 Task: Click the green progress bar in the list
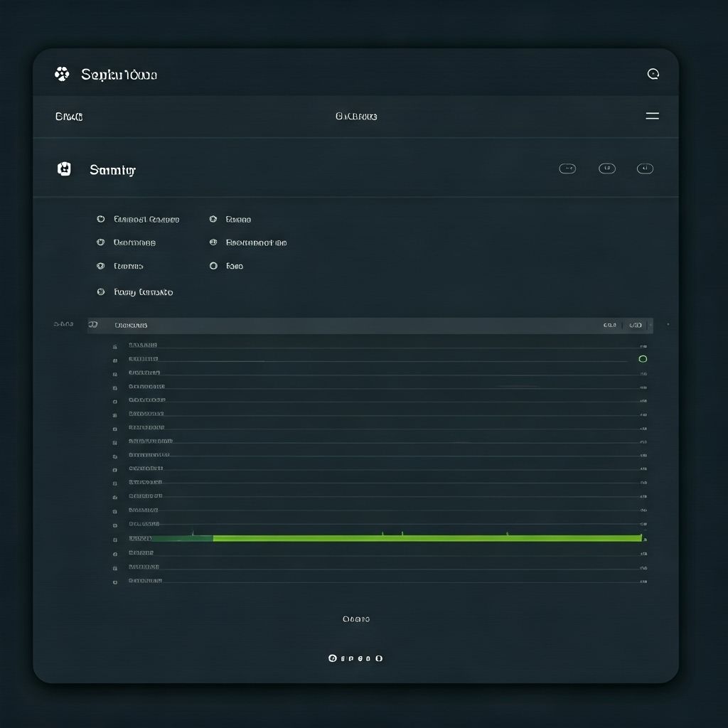[x=427, y=538]
